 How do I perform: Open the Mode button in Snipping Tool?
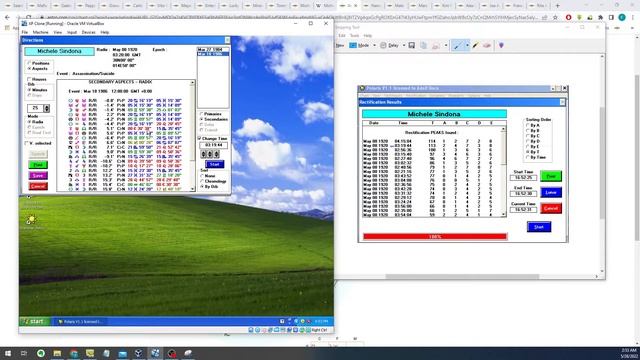click(x=359, y=46)
